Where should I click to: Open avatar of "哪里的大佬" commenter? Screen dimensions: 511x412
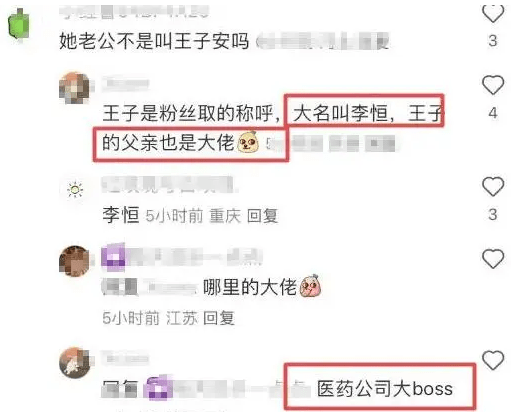coord(74,261)
